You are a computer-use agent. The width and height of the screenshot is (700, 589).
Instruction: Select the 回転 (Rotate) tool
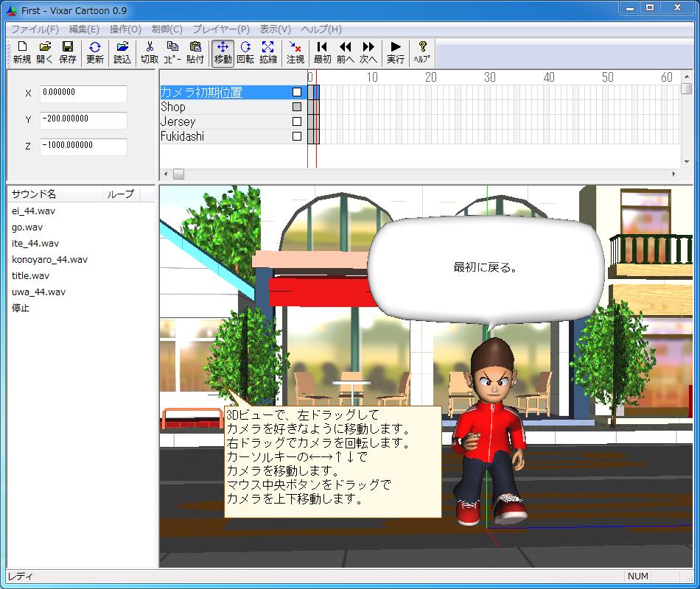(x=244, y=52)
